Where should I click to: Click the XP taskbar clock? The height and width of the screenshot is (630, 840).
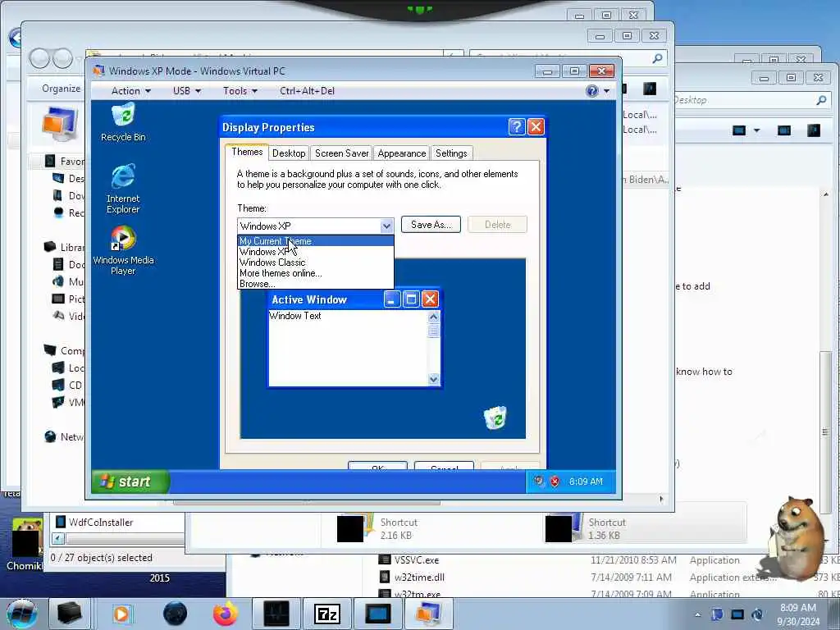[x=586, y=482]
